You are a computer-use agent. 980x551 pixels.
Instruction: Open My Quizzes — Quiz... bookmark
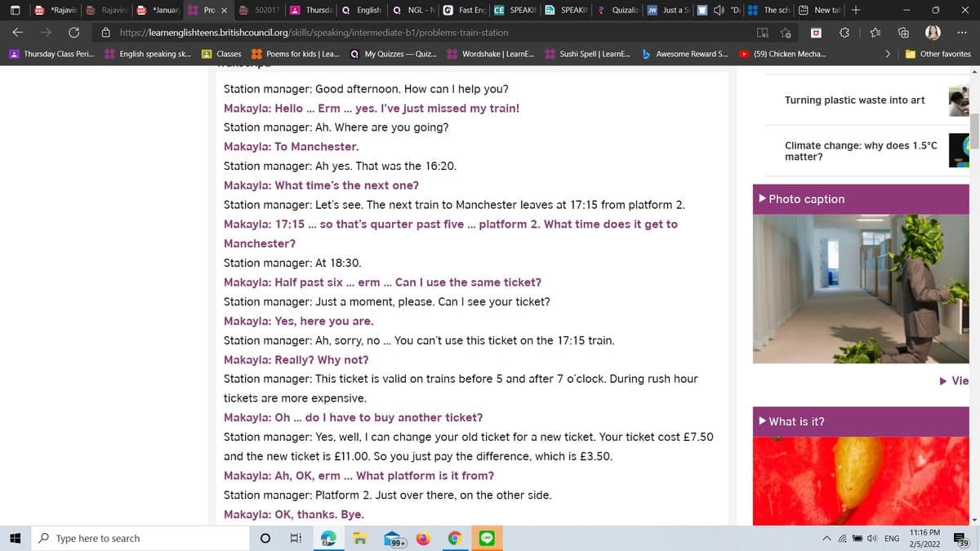pyautogui.click(x=394, y=54)
